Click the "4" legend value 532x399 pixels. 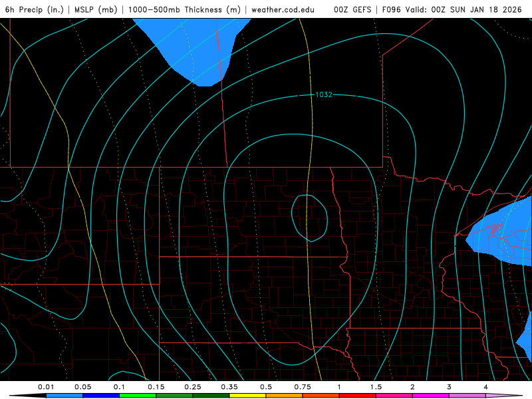[485, 387]
